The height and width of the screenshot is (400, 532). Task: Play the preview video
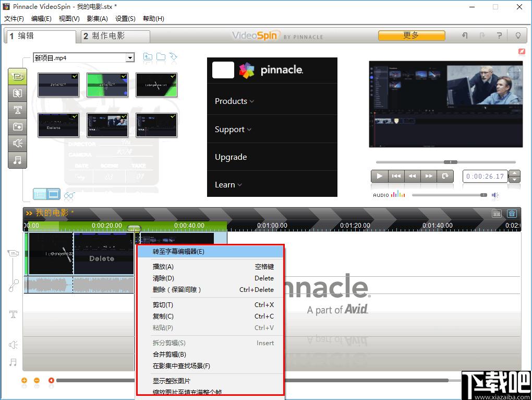click(x=379, y=176)
